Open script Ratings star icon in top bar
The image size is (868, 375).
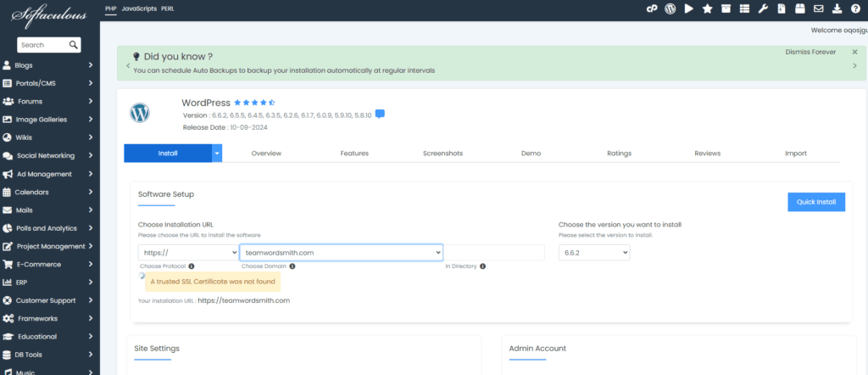[x=707, y=8]
